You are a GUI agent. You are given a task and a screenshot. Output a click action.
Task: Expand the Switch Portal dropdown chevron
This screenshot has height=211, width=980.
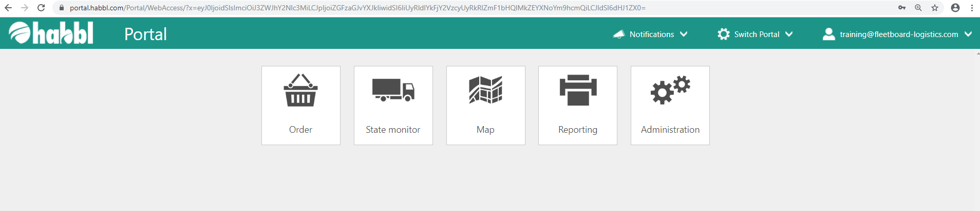[789, 34]
